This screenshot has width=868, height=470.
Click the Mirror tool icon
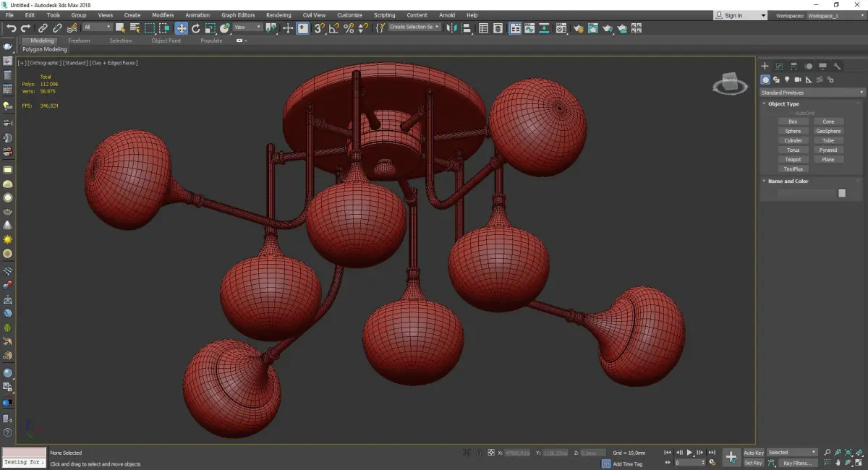[x=451, y=28]
